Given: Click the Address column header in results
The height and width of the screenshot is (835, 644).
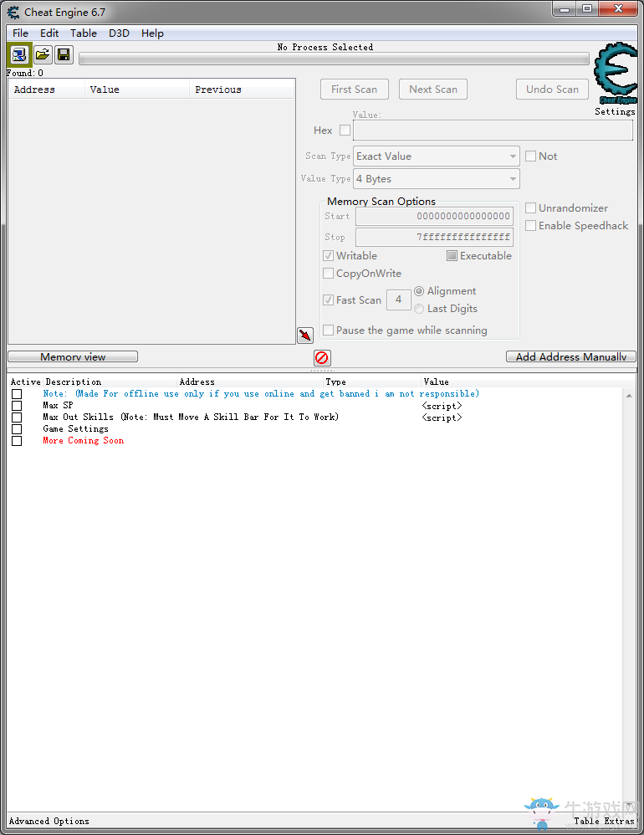Looking at the screenshot, I should (47, 90).
